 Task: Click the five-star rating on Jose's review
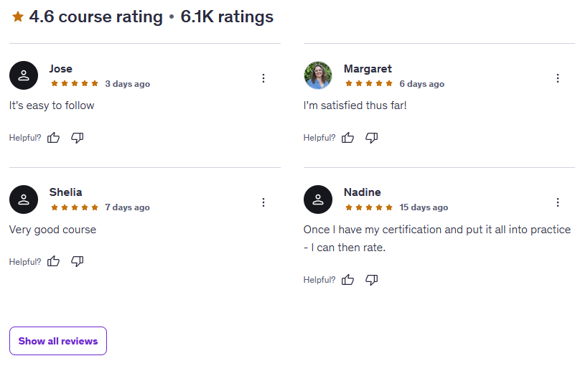75,84
